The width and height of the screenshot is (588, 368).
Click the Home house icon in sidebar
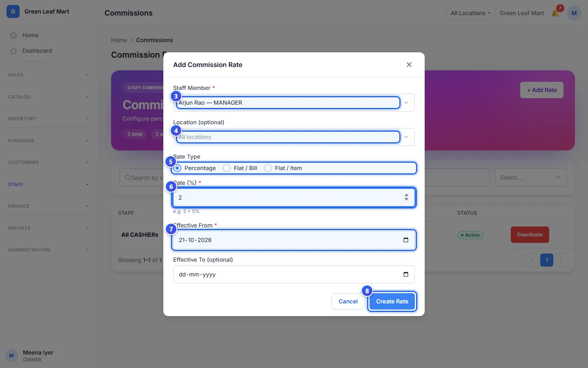(x=13, y=35)
